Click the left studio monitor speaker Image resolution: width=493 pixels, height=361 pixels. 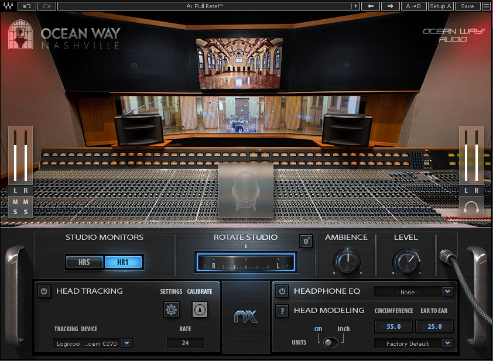[x=139, y=129]
